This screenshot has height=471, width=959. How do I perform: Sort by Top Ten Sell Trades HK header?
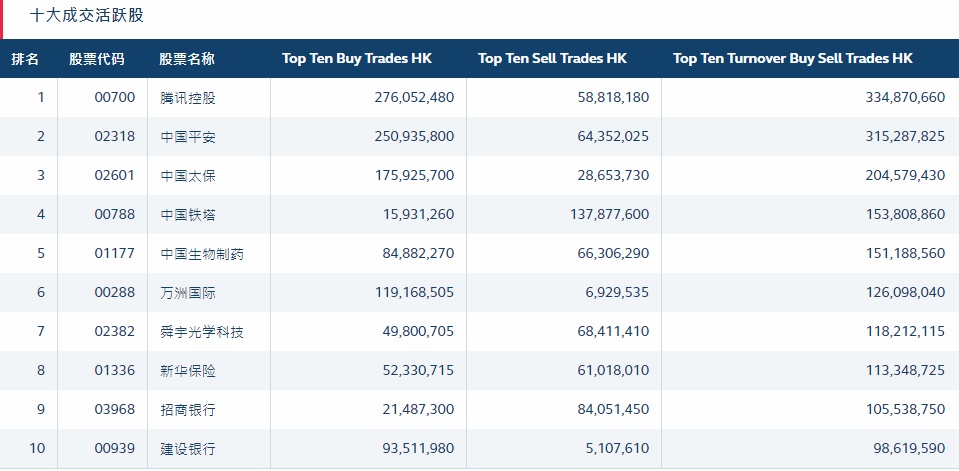pyautogui.click(x=552, y=59)
